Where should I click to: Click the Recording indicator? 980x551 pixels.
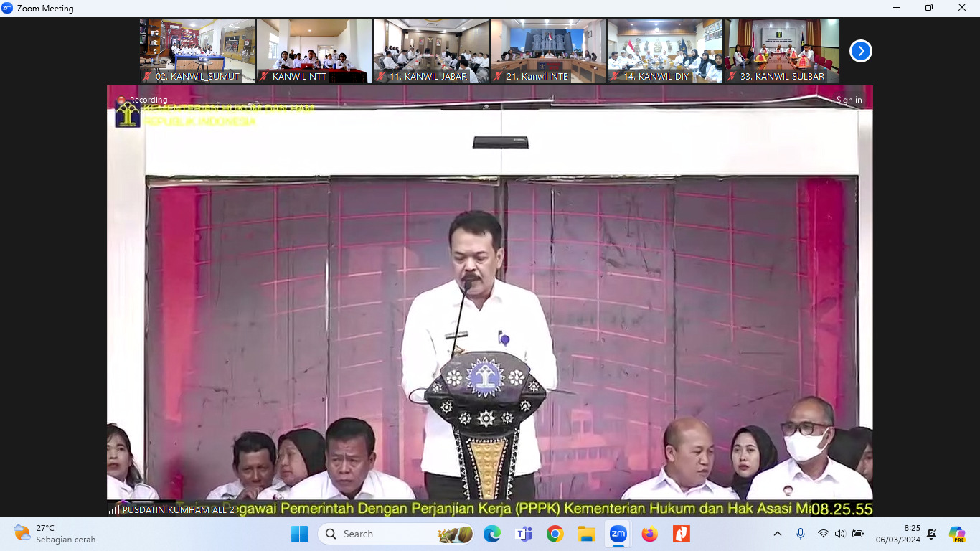(x=148, y=100)
